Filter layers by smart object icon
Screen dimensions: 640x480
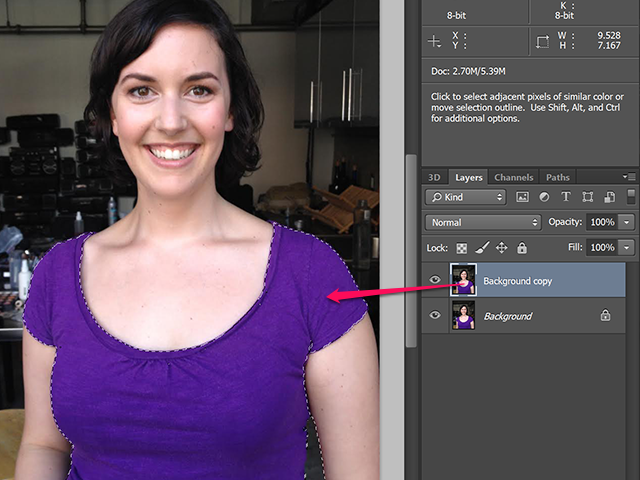click(x=609, y=197)
